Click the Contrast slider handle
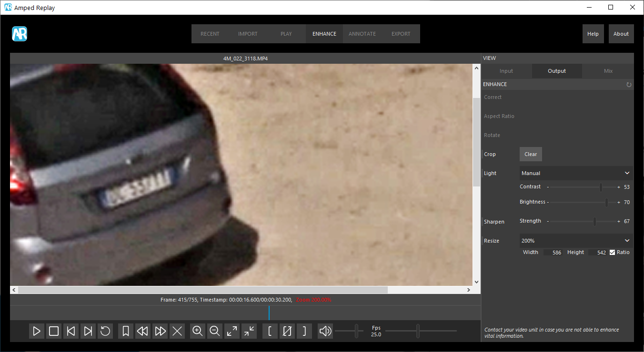Screen dimensions: 644x352 (601, 187)
